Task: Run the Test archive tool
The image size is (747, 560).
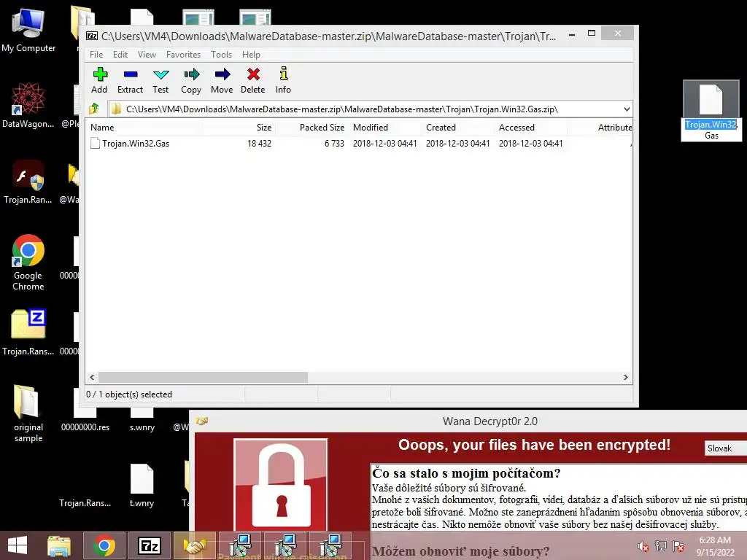Action: click(x=160, y=80)
